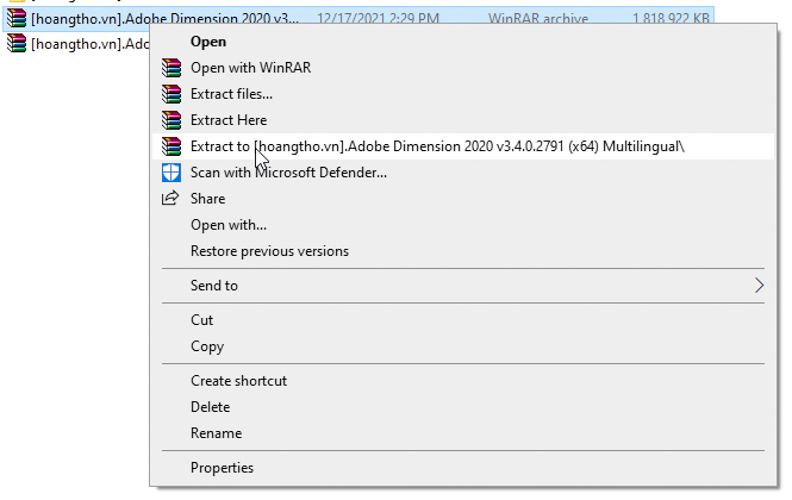Screen dimensions: 792x500
Task: Click the selected [hoangtho.vn].Adobe Dimension 2020 file name
Action: (x=165, y=19)
